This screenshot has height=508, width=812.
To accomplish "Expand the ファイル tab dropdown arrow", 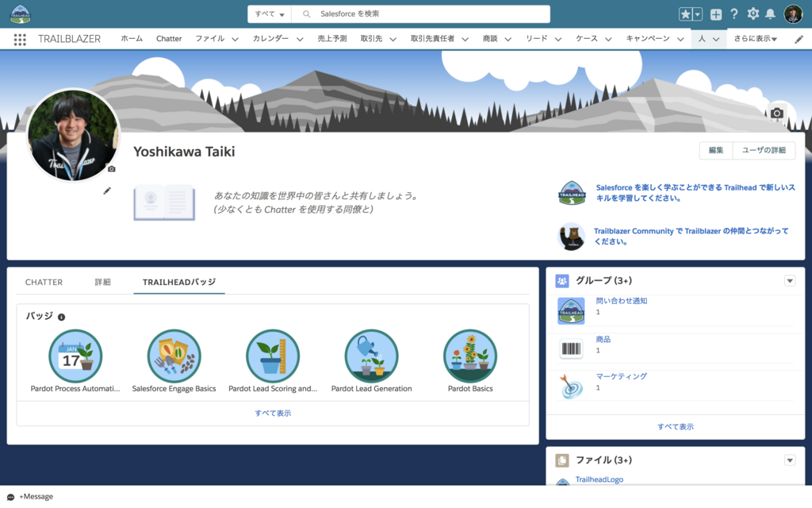I will tap(235, 40).
